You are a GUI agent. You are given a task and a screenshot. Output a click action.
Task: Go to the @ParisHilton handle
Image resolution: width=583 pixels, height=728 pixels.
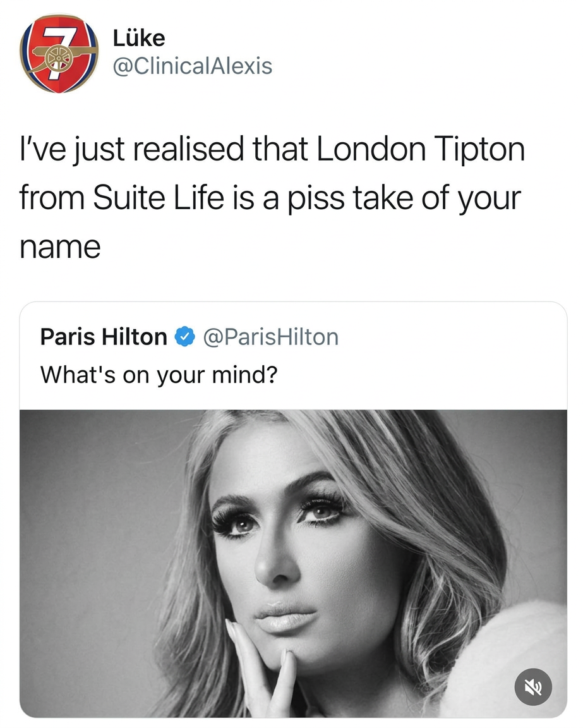click(x=270, y=337)
